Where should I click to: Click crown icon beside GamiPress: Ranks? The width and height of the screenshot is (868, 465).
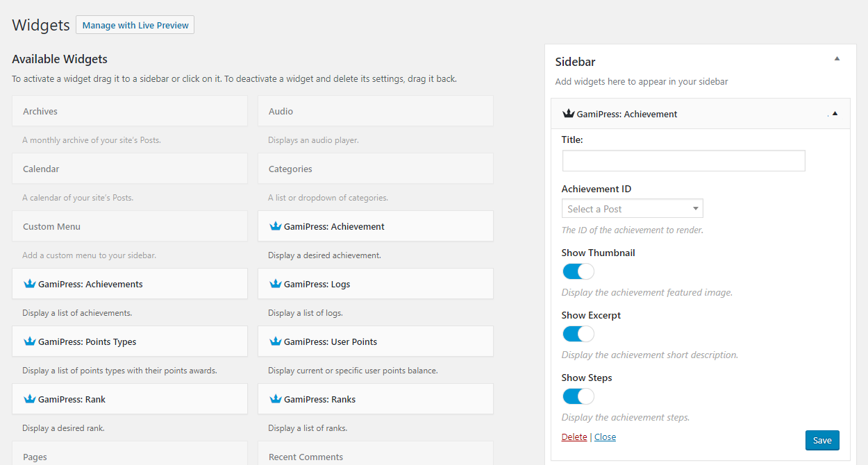pyautogui.click(x=275, y=399)
